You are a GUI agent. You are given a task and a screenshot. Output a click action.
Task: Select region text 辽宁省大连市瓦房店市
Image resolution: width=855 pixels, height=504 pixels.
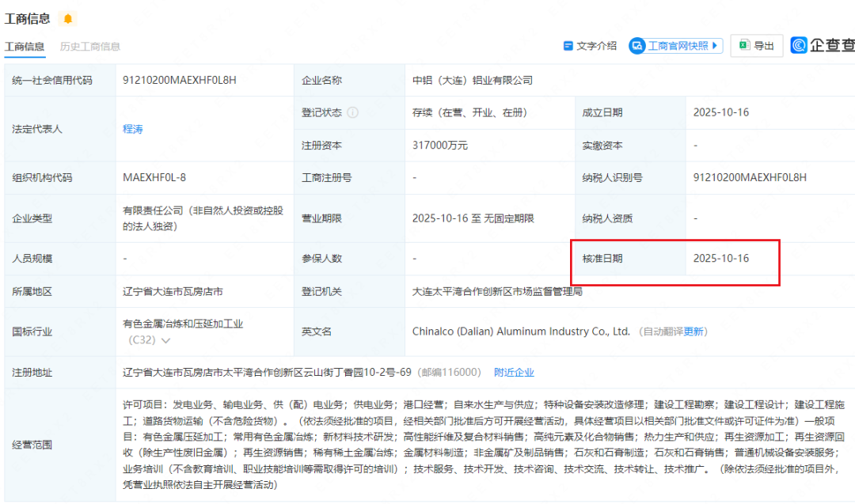(x=173, y=291)
